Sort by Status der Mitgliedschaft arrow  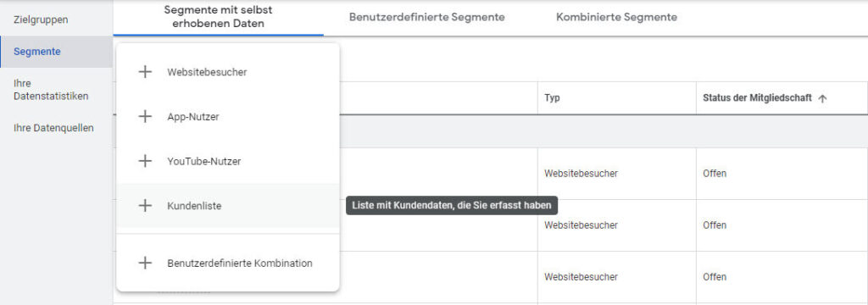coord(822,98)
